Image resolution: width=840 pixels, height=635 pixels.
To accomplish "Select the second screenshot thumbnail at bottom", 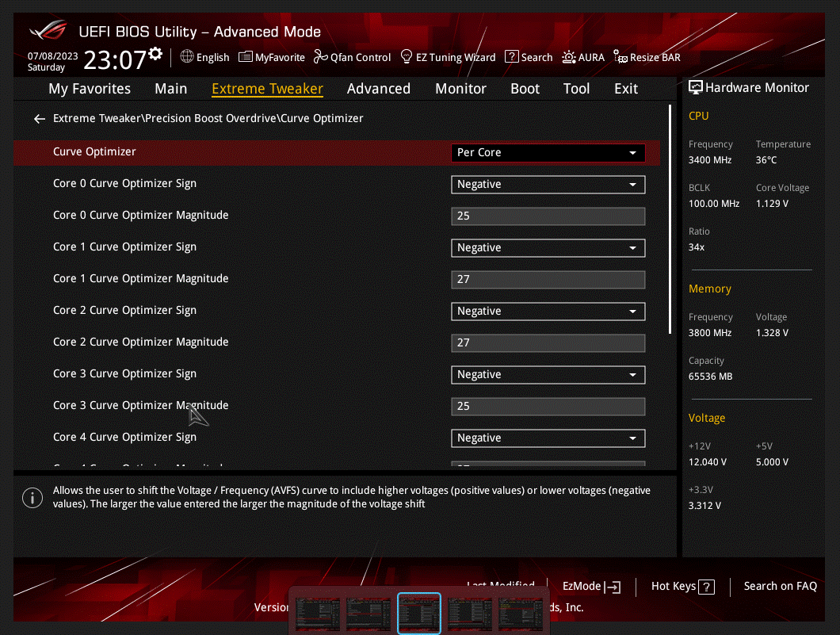I will pyautogui.click(x=368, y=614).
